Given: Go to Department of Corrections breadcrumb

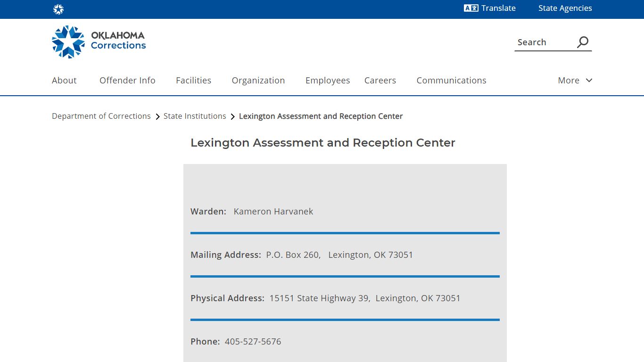Looking at the screenshot, I should click(x=101, y=116).
